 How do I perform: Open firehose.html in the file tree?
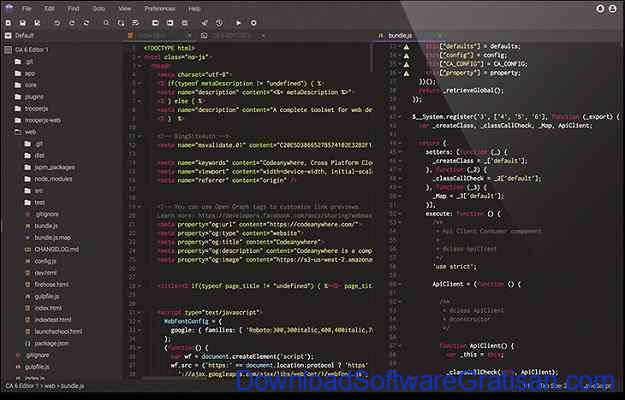coord(47,284)
